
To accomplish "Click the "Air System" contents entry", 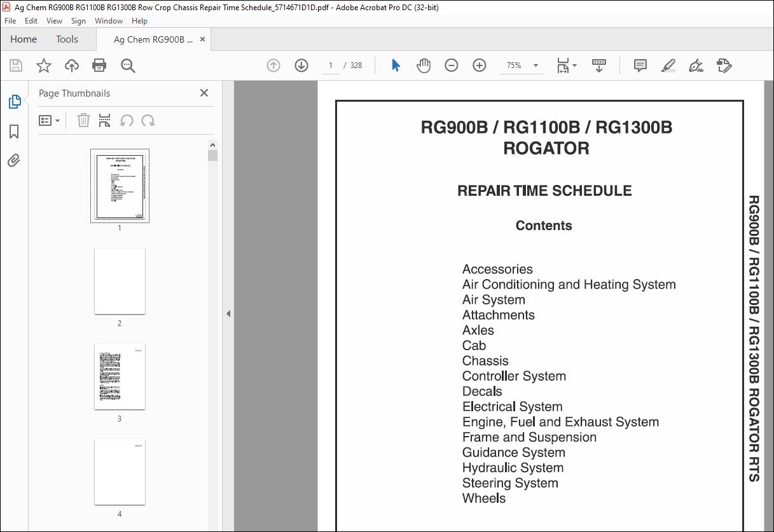I will [494, 300].
